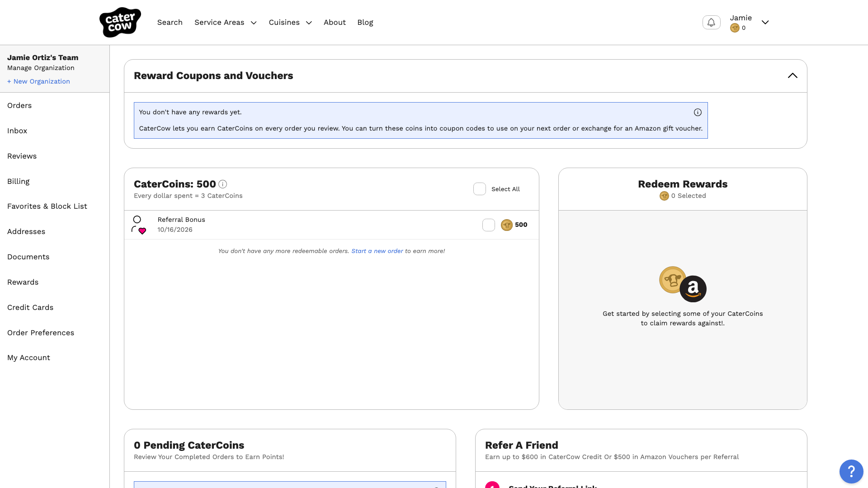Open the notifications bell
868x488 pixels.
[711, 22]
